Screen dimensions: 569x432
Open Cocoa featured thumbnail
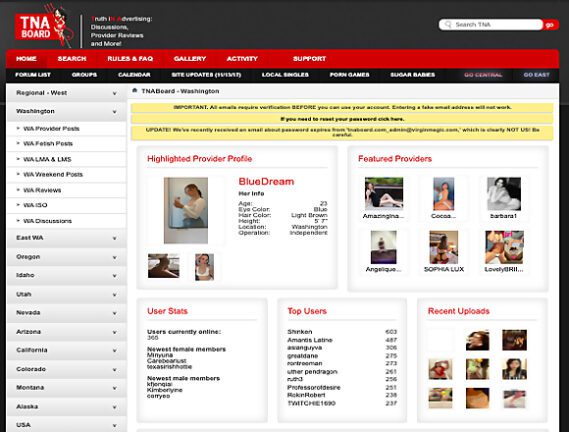443,194
